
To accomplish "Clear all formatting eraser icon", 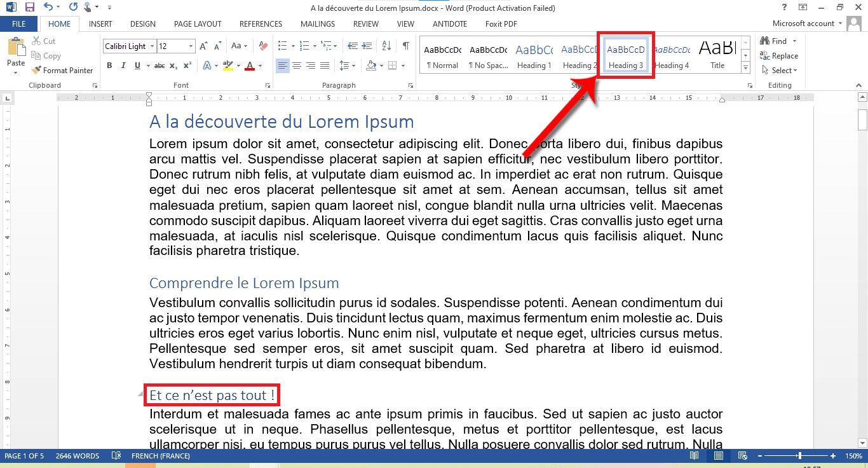I will (264, 46).
